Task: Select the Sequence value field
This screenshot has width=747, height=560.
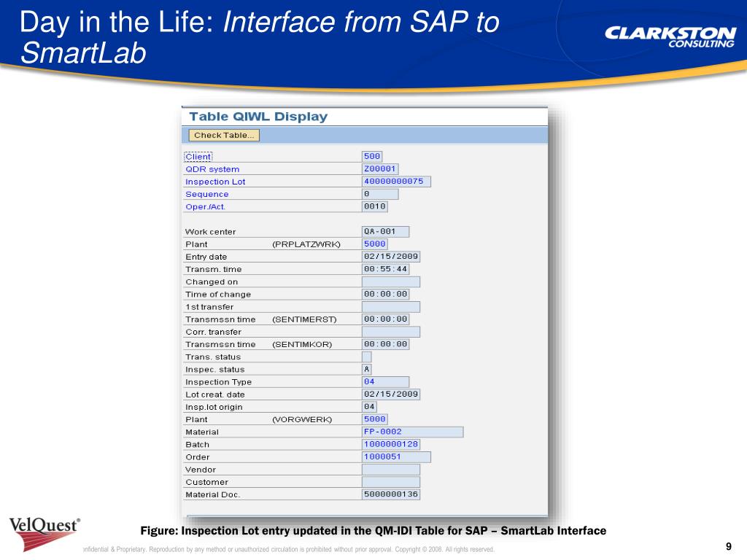Action: click(380, 194)
